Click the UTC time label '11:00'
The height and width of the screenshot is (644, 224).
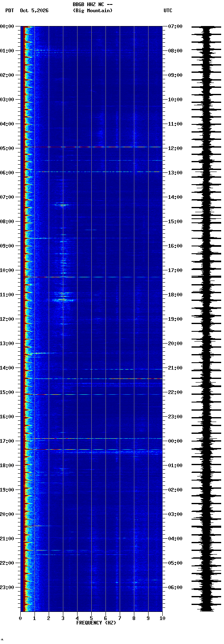175,124
